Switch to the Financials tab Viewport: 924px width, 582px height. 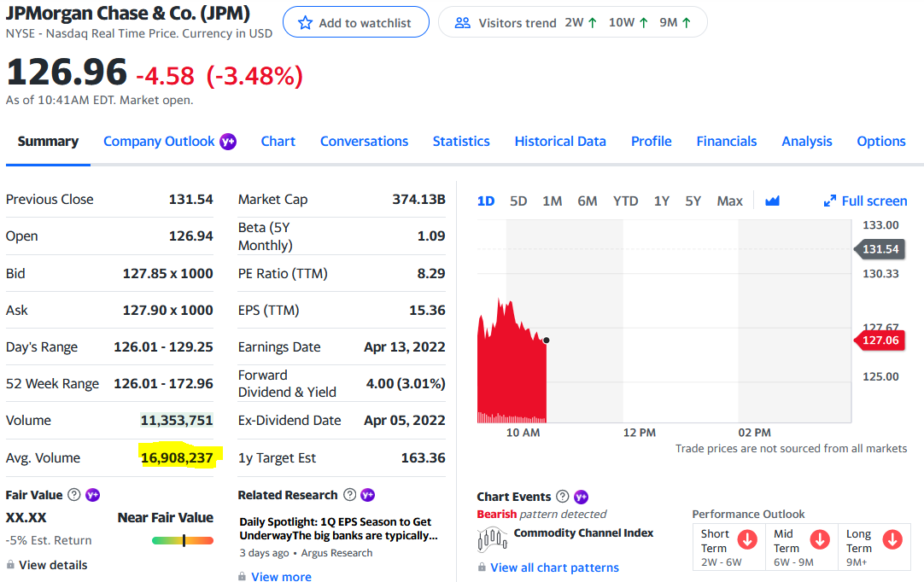(x=727, y=142)
